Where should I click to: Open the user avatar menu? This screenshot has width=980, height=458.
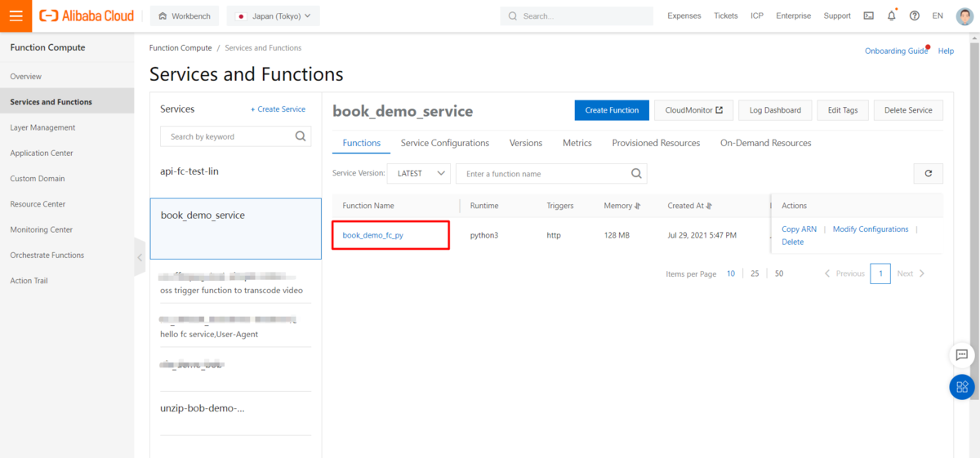pos(964,16)
